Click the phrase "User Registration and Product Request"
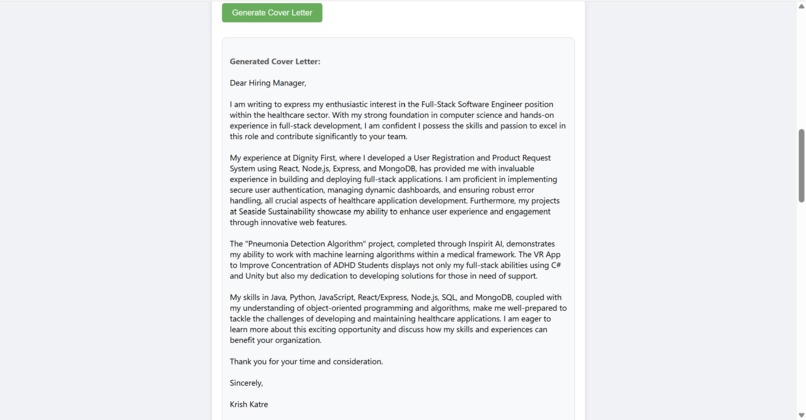 point(482,158)
